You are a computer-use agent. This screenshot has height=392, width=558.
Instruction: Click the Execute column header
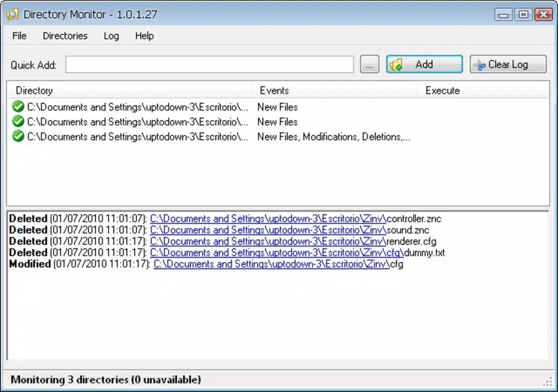[483, 90]
